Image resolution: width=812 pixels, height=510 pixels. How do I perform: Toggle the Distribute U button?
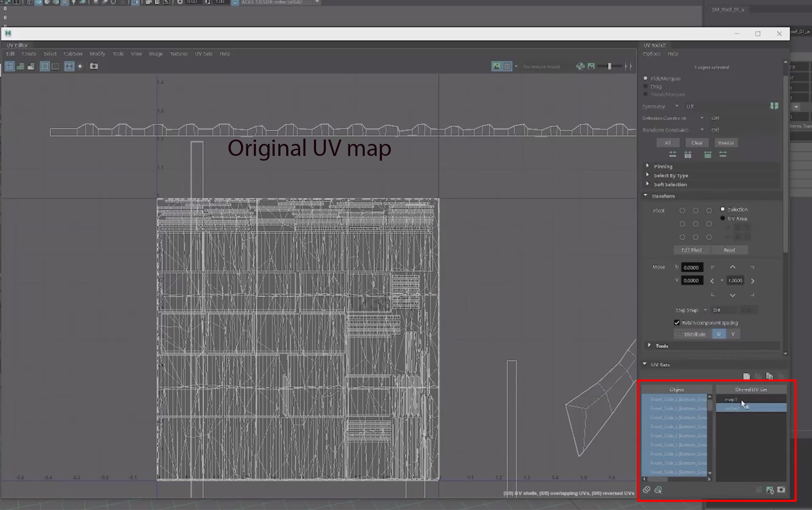[x=719, y=334]
